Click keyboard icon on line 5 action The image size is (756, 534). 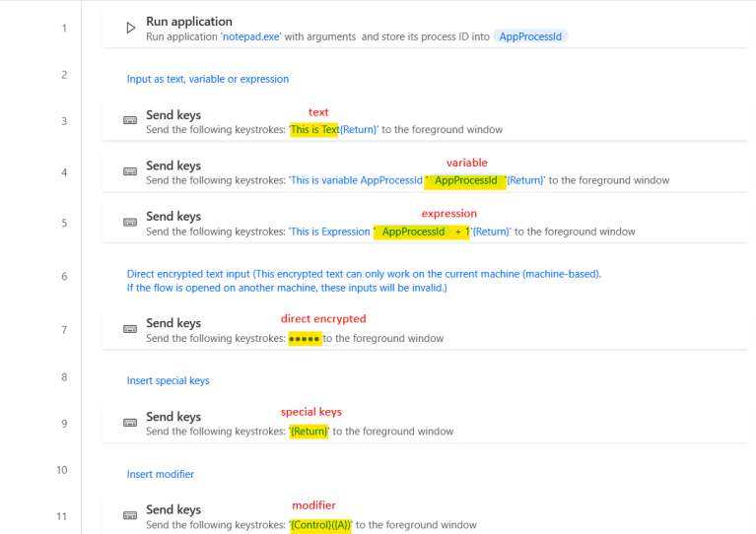(130, 223)
